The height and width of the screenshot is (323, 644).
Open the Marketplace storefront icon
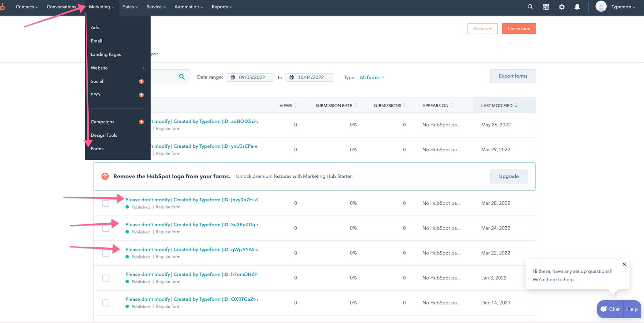click(x=546, y=7)
